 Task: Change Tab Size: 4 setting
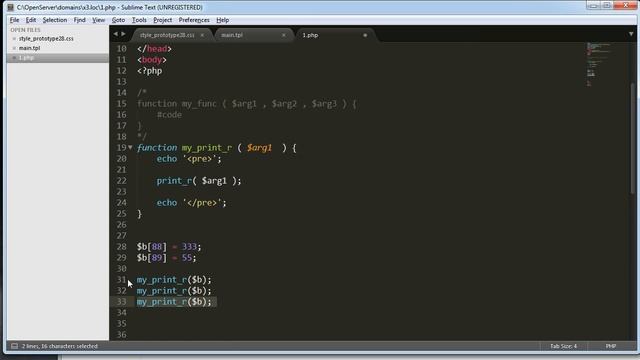pos(563,346)
